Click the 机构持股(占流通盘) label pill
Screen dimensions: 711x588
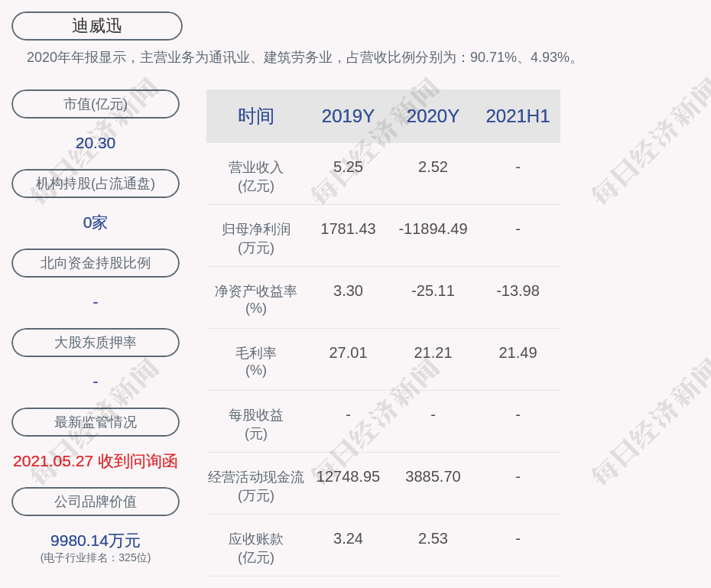pyautogui.click(x=96, y=184)
